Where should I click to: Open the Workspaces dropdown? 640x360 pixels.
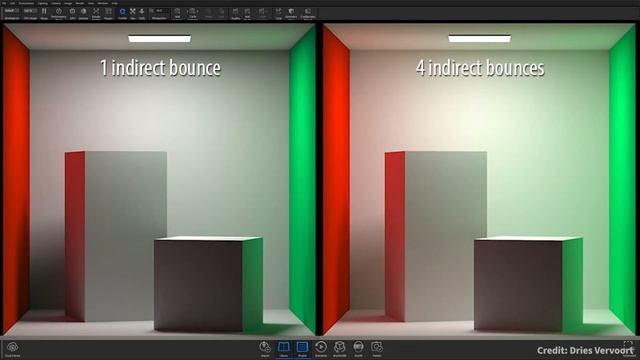[11, 11]
